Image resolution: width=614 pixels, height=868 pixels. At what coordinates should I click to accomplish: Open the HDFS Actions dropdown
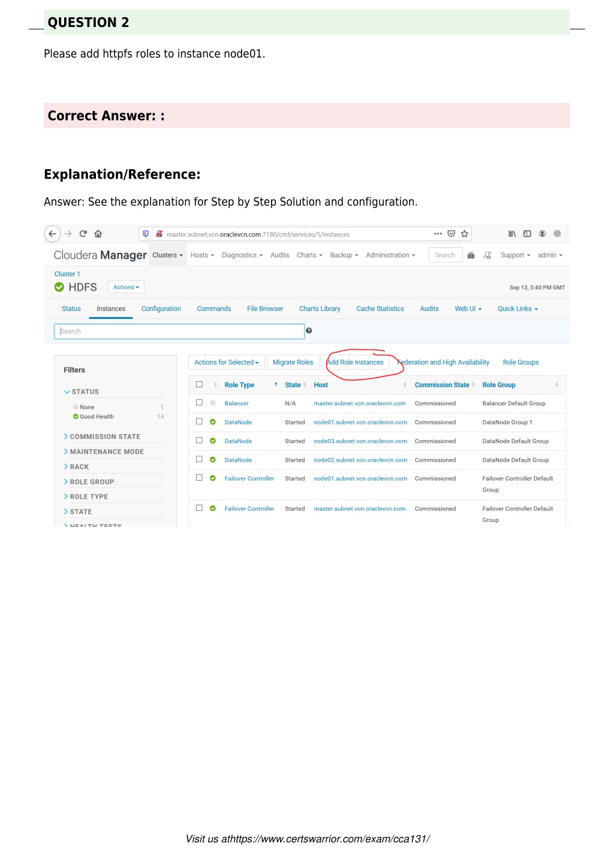point(126,287)
